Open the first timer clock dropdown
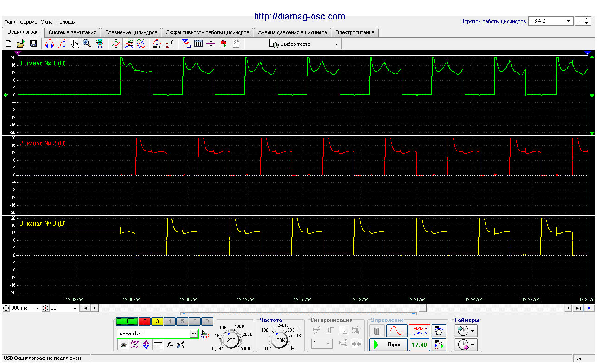The height and width of the screenshot is (364, 601). click(x=467, y=331)
